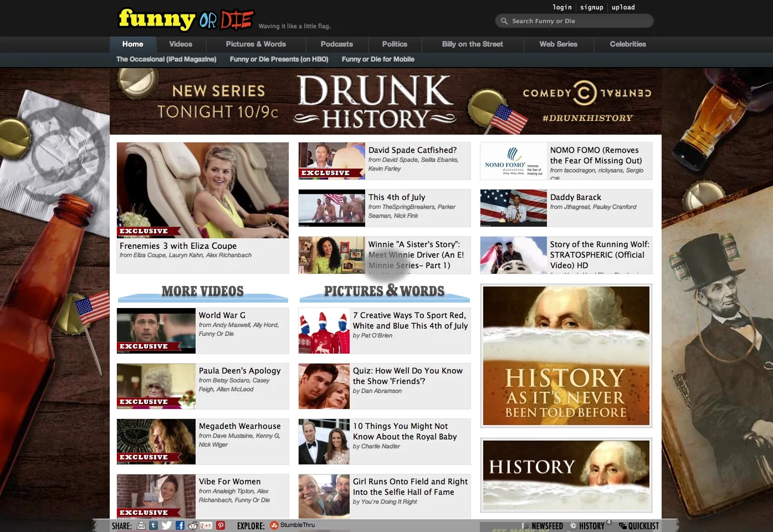Share on Tumblr icon
The image size is (773, 532).
pos(153,525)
